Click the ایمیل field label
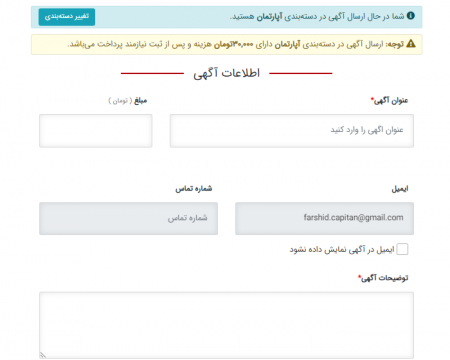 point(400,189)
